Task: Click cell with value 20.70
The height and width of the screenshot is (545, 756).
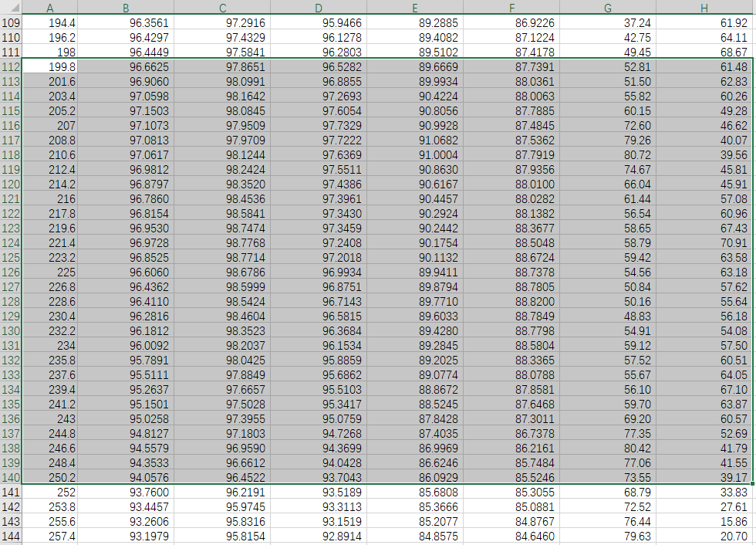Action: tap(704, 536)
